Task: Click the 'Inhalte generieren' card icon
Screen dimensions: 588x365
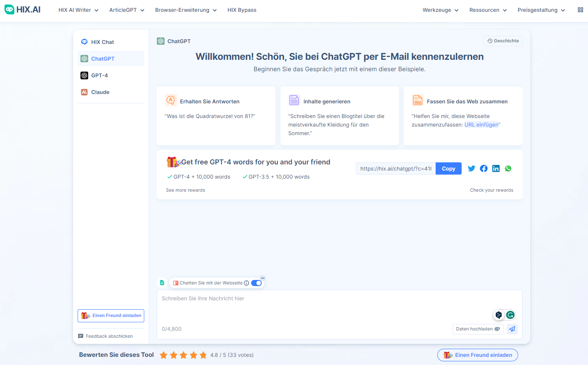Action: [294, 100]
